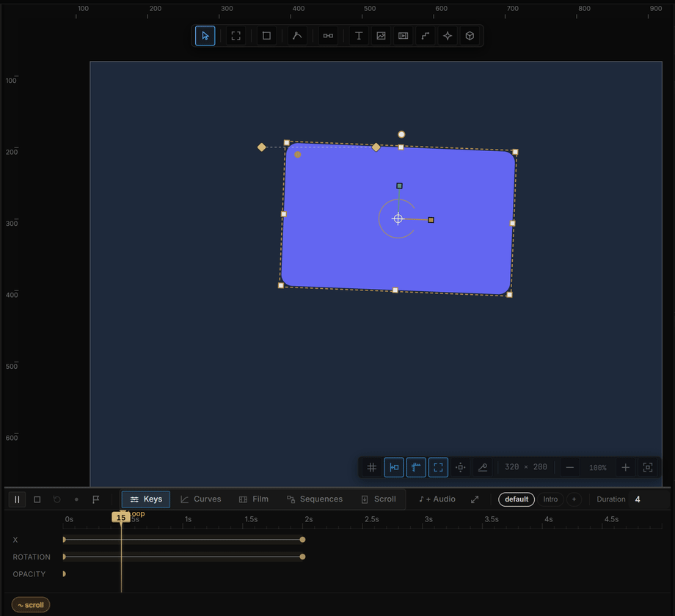Toggle snap-to-object alignment guides
Screen dimensions: 675x616
394,467
